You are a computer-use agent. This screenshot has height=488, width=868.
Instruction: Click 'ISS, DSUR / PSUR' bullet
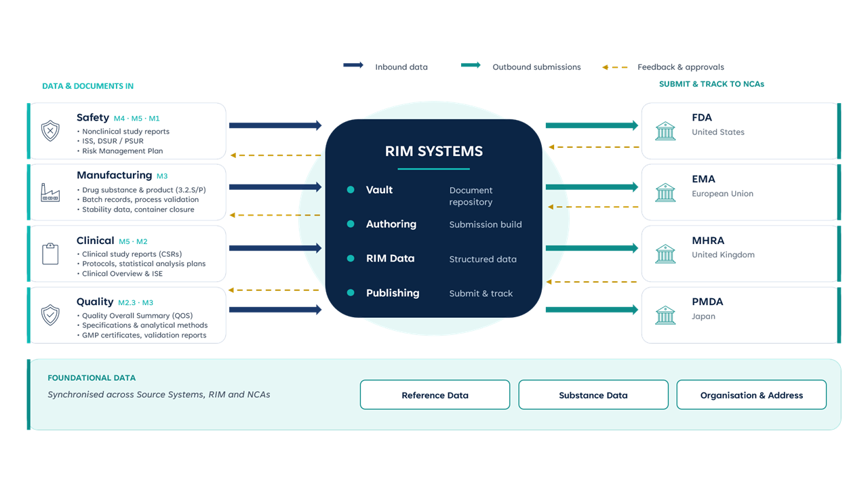click(x=111, y=141)
